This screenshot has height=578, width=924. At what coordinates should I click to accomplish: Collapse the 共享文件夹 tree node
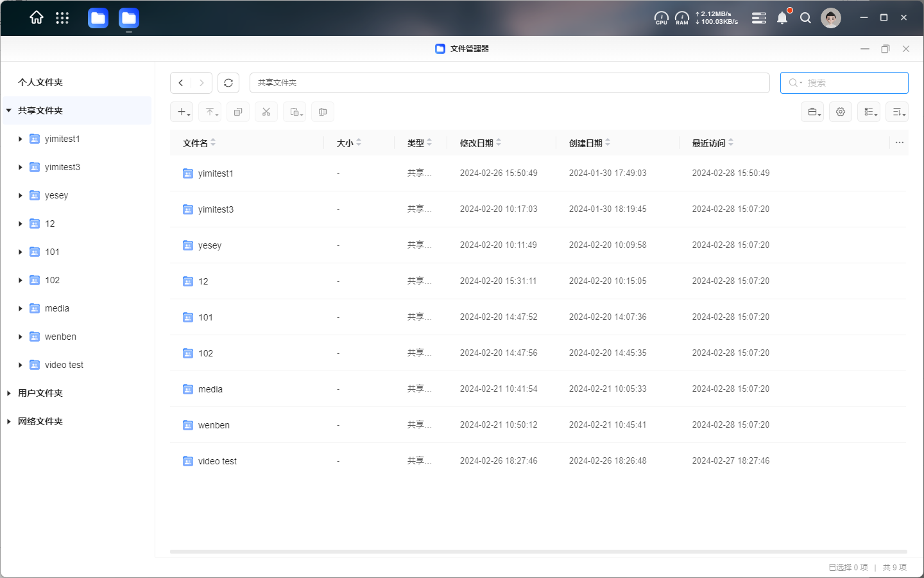click(x=9, y=110)
